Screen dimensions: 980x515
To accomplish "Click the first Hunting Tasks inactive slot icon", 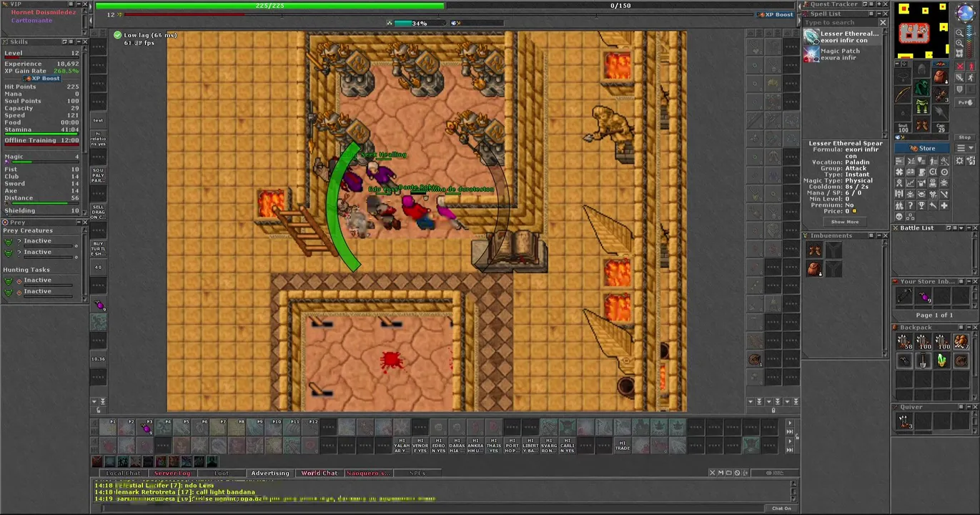I will tap(8, 281).
